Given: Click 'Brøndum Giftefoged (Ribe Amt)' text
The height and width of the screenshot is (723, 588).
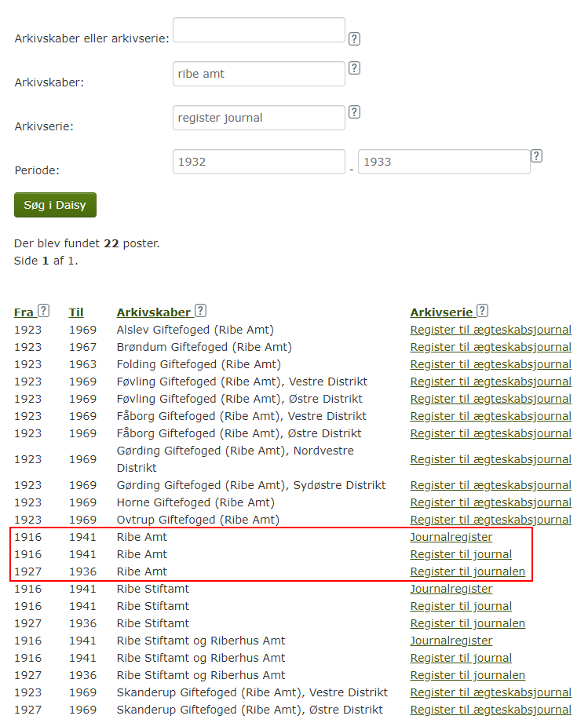Looking at the screenshot, I should point(204,347).
